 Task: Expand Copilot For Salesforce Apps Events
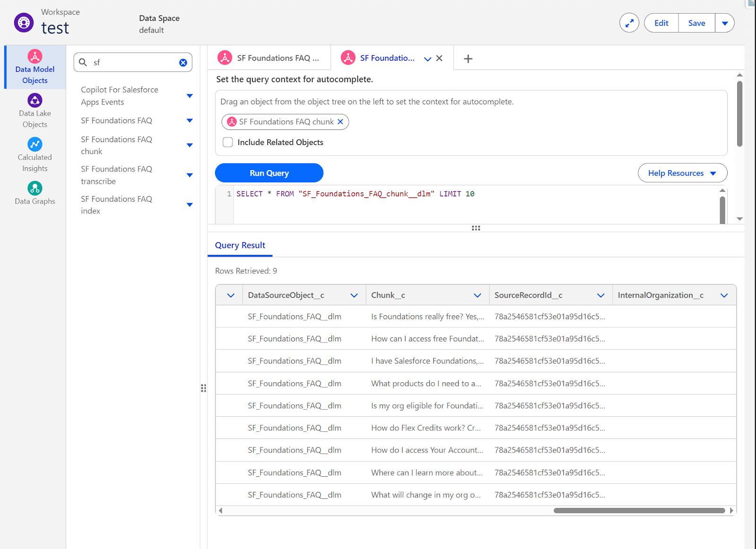coord(189,96)
